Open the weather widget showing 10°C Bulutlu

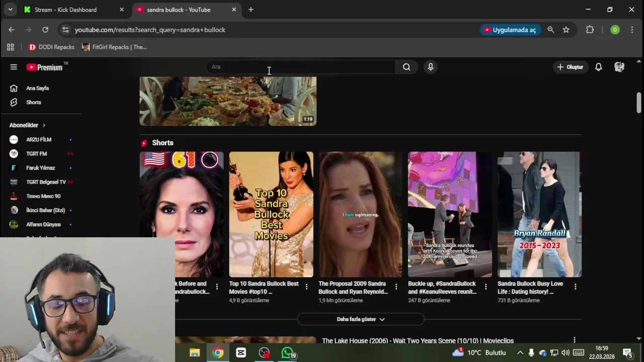479,353
